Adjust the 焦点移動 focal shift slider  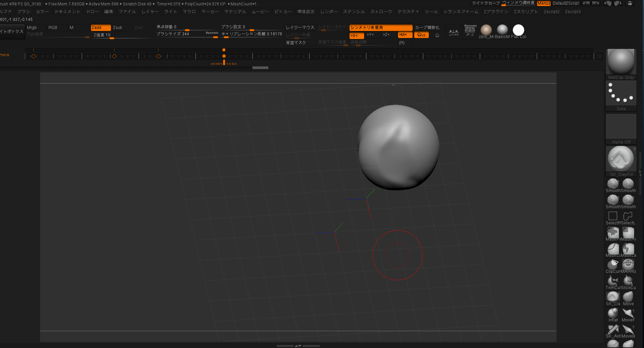[x=187, y=27]
